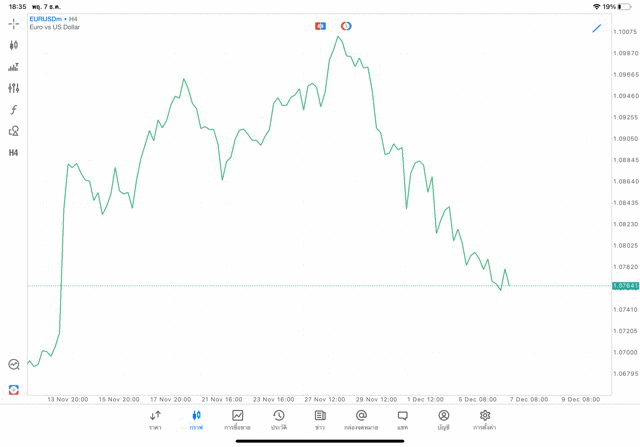Select the blue line drawing tool at top right
Viewport: 640px width, 447px height.
597,28
